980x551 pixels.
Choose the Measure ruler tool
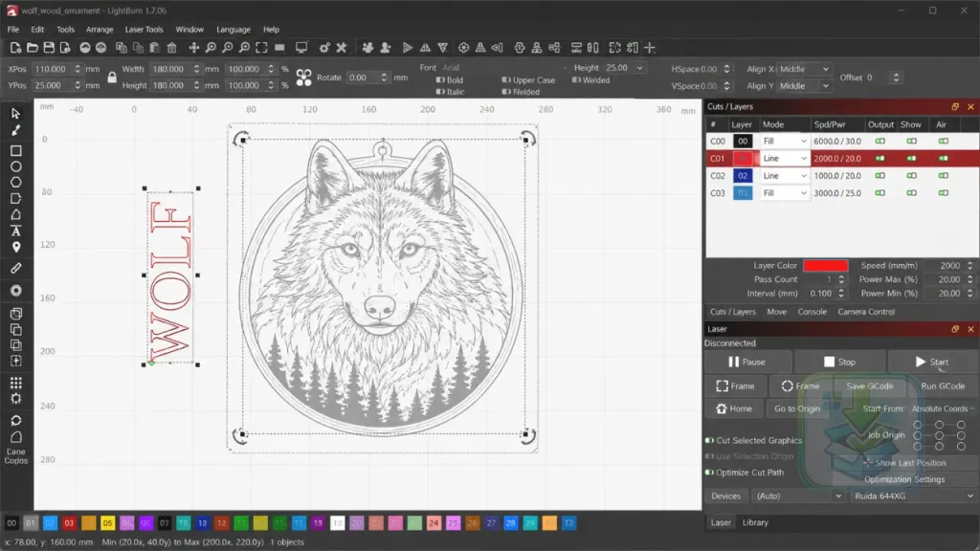(15, 268)
